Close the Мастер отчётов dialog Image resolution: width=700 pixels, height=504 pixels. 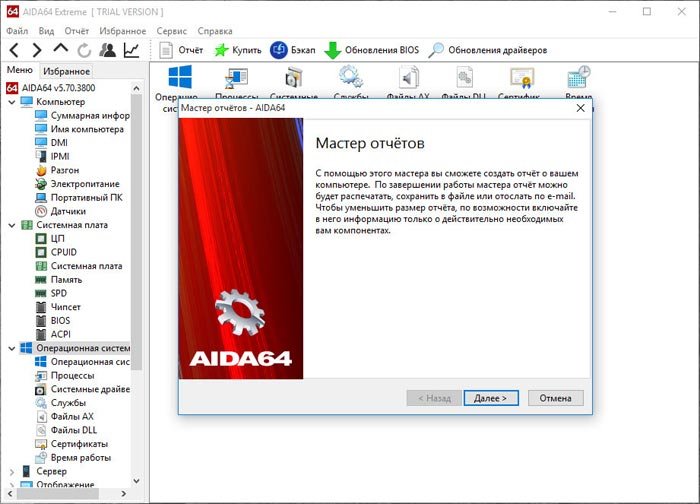(x=580, y=108)
